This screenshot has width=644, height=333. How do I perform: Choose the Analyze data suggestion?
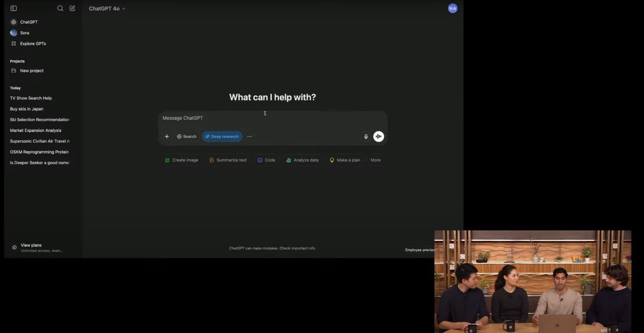302,160
